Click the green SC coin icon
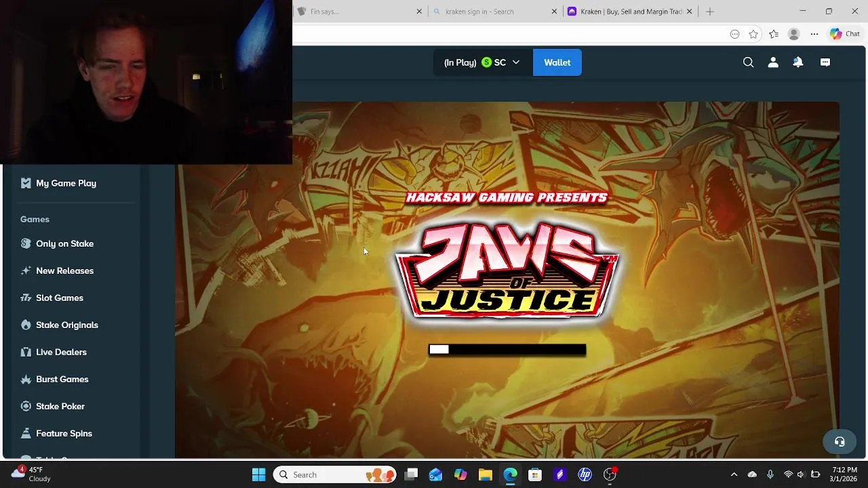Screen dimensions: 868x488 (x=486, y=62)
